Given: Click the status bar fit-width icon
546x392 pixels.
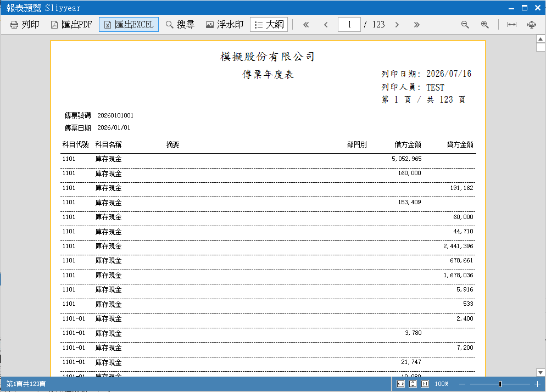Looking at the screenshot, I should tap(401, 384).
